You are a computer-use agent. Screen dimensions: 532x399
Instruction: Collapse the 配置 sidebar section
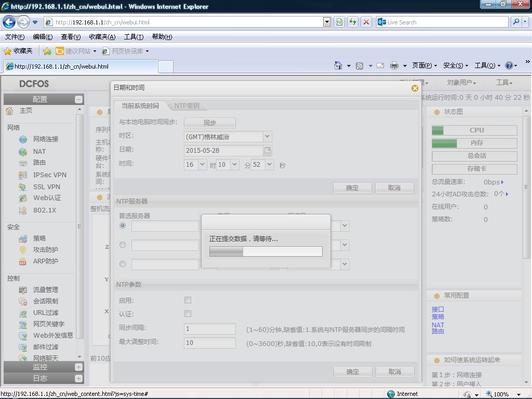[x=78, y=99]
